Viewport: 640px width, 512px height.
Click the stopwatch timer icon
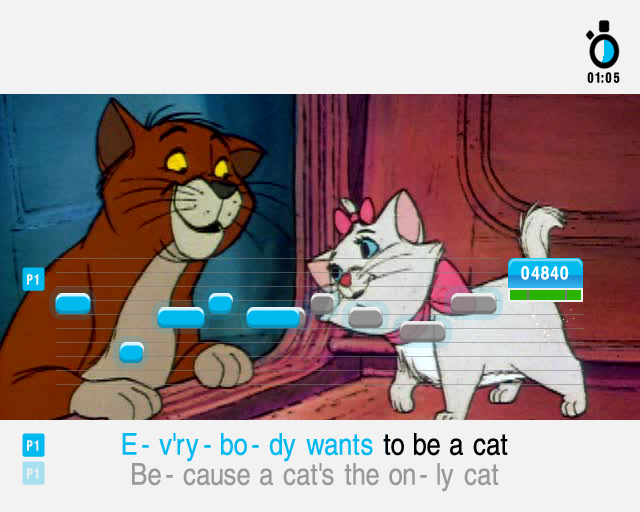point(603,45)
